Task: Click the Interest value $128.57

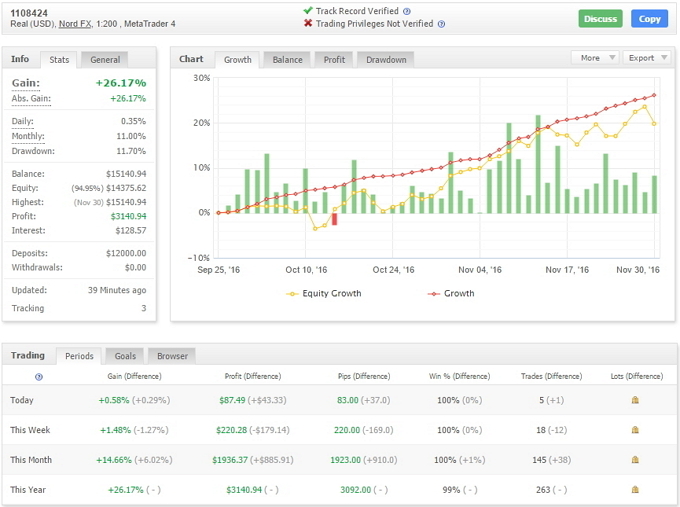Action: point(131,231)
